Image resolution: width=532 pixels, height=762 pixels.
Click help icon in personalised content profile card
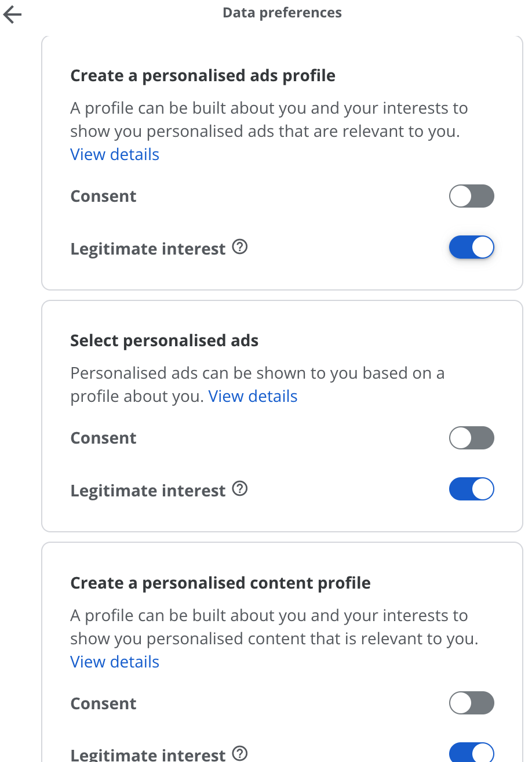[239, 753]
